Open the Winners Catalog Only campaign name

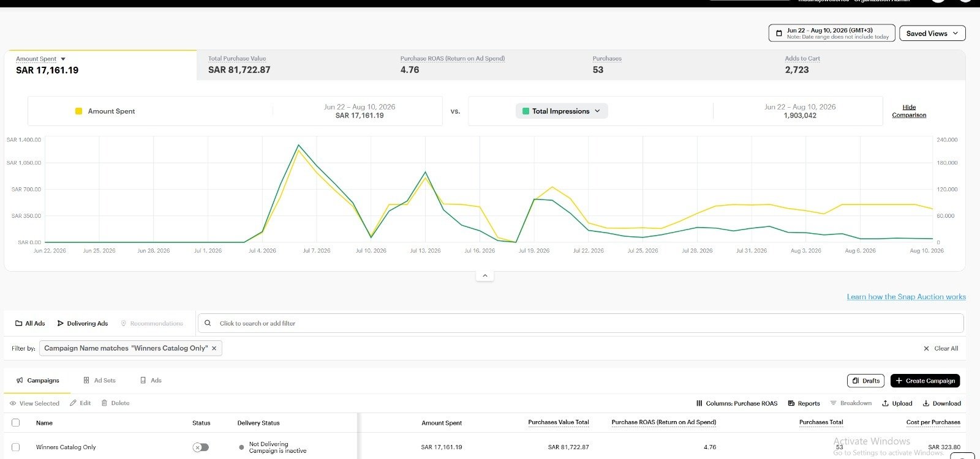click(x=66, y=447)
